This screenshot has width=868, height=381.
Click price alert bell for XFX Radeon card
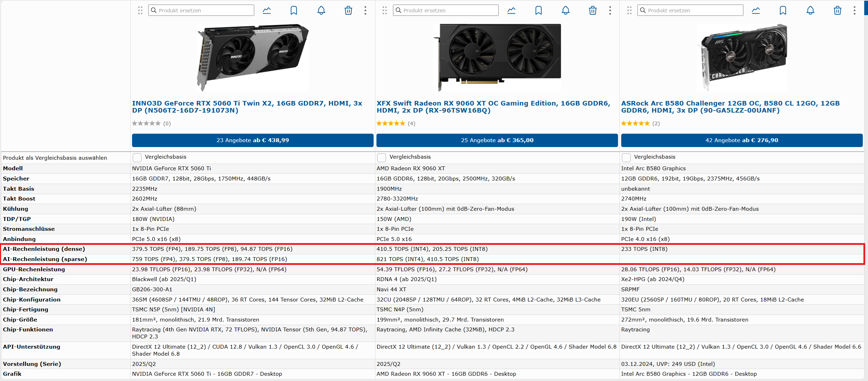click(x=565, y=11)
